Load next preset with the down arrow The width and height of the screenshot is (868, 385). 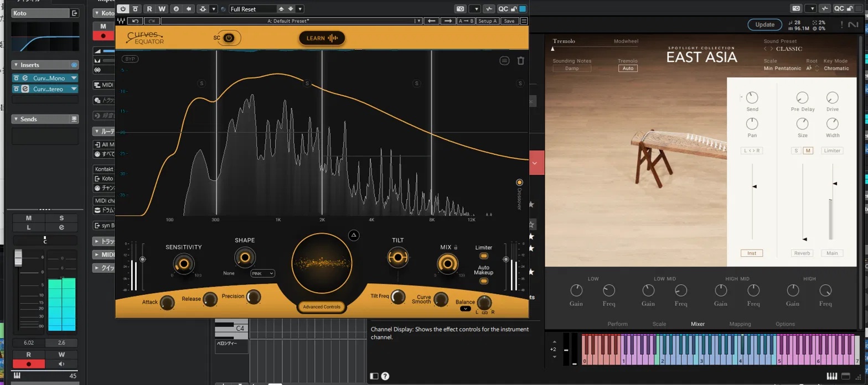[x=291, y=9]
